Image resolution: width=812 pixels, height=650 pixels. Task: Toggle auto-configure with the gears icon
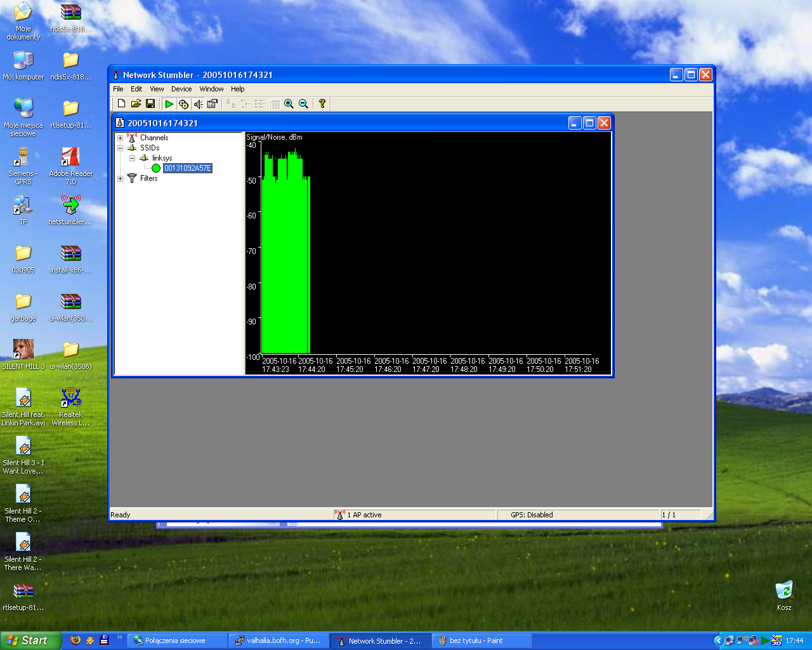pyautogui.click(x=183, y=103)
